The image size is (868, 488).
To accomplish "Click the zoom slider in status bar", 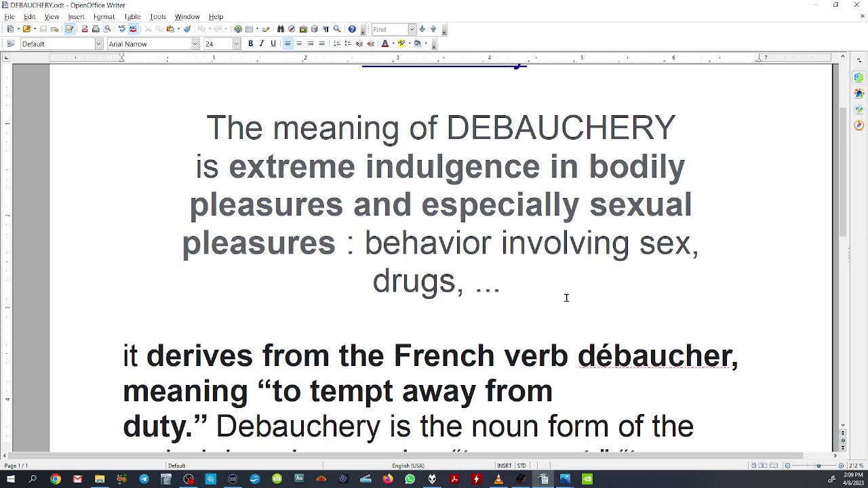I will [x=818, y=466].
